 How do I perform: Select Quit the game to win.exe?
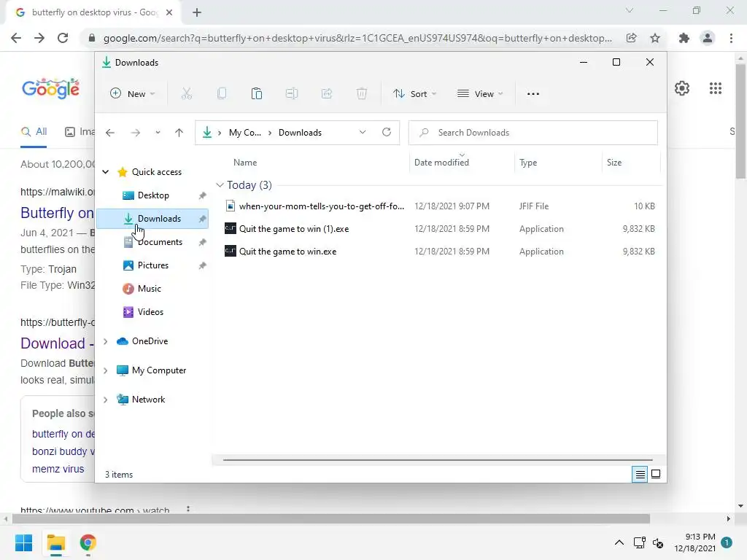[x=440, y=252]
